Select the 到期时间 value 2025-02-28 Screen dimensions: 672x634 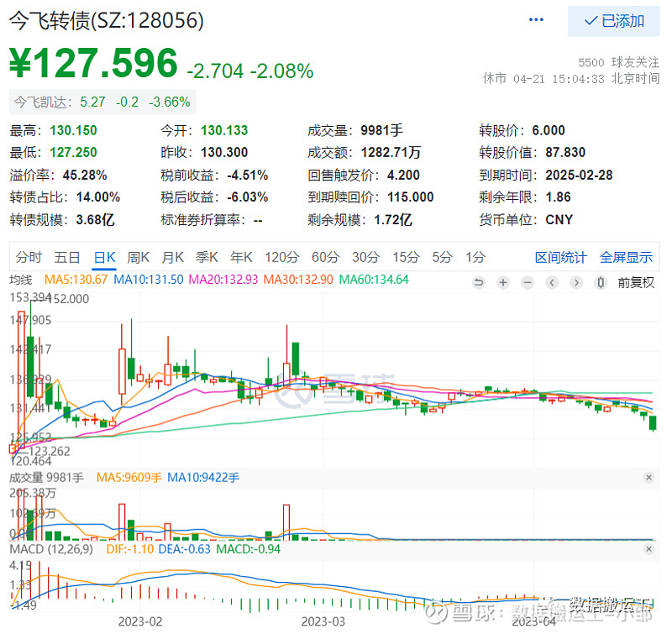tap(579, 176)
